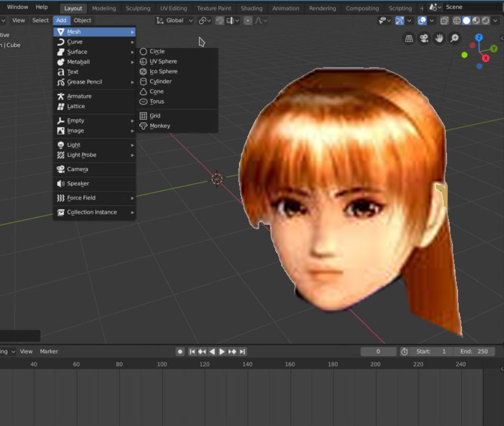
Task: Expand the Force Field submenu
Action: pyautogui.click(x=95, y=198)
